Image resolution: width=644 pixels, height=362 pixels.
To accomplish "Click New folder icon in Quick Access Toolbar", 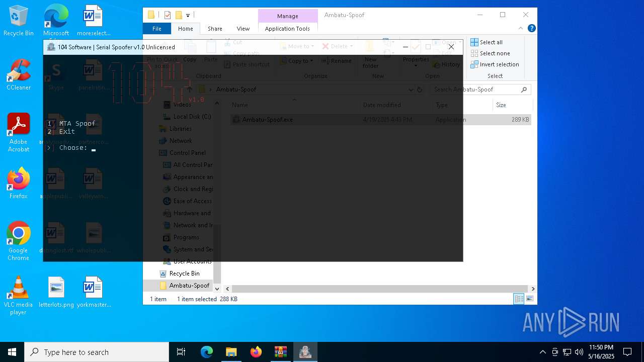I will (x=178, y=15).
